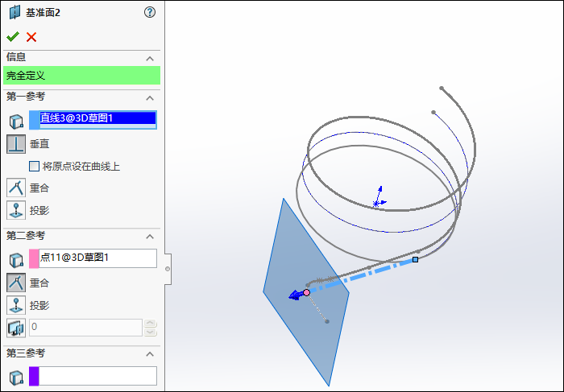The width and height of the screenshot is (564, 392).
Task: Open help for 基准面2
Action: pos(149,12)
